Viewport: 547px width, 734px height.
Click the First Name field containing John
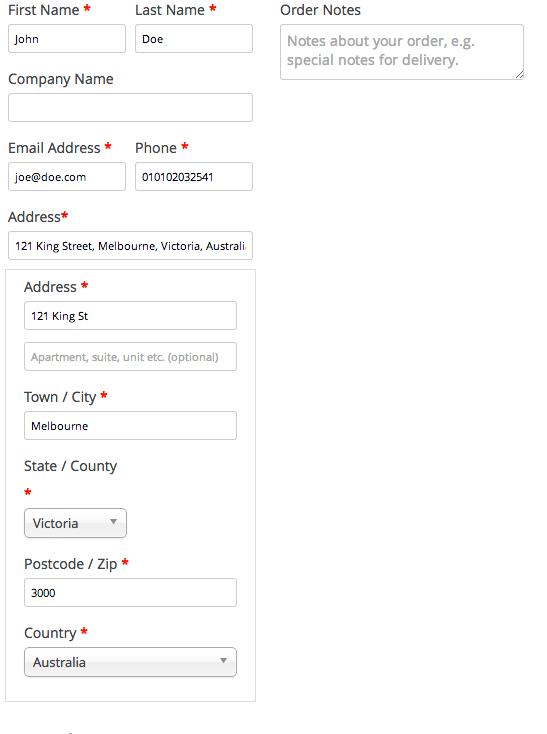click(67, 39)
